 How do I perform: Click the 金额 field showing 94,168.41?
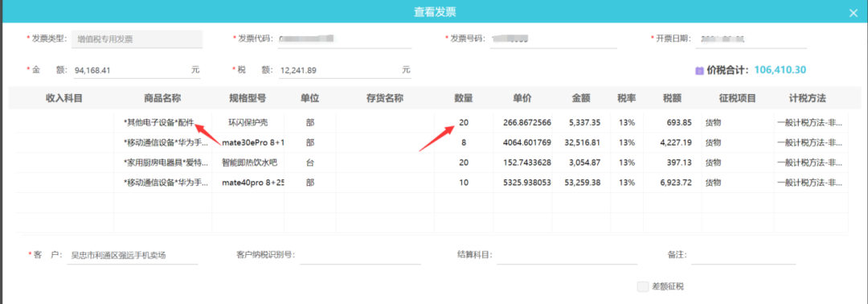click(x=137, y=70)
